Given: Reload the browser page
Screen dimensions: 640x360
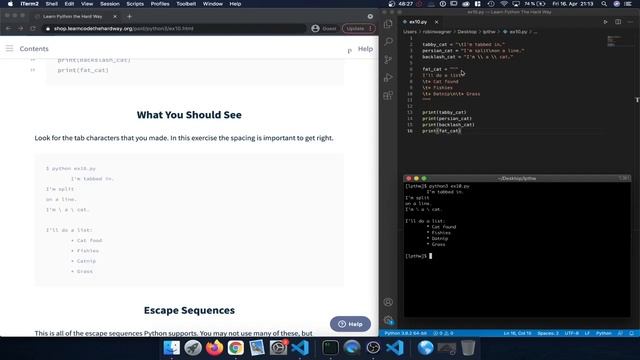Looking at the screenshot, I should (x=33, y=29).
